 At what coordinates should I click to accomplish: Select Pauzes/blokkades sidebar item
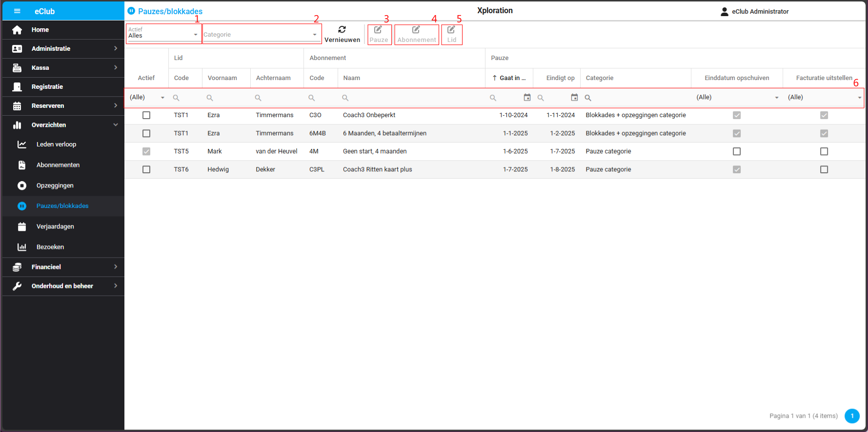pyautogui.click(x=63, y=206)
